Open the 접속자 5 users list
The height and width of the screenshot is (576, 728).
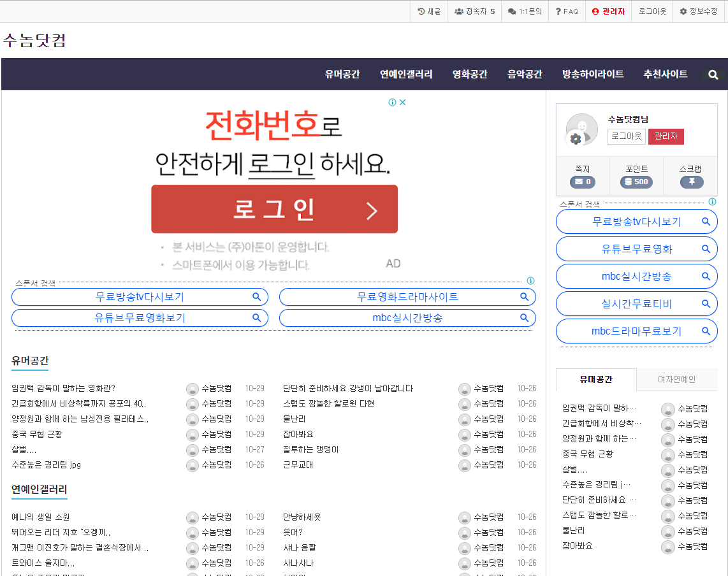coord(475,11)
